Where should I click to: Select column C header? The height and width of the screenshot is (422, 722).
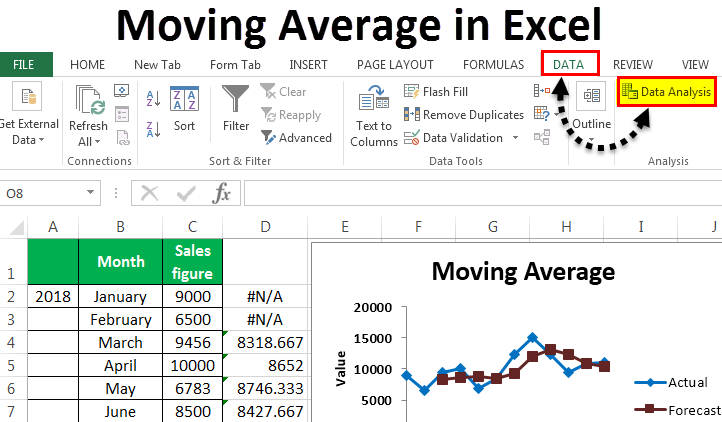pos(192,227)
